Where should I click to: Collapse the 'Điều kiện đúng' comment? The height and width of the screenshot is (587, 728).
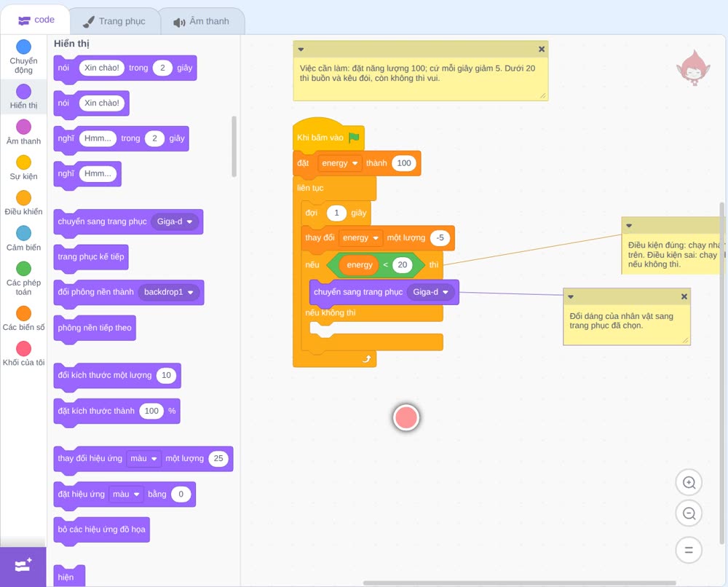click(x=629, y=226)
